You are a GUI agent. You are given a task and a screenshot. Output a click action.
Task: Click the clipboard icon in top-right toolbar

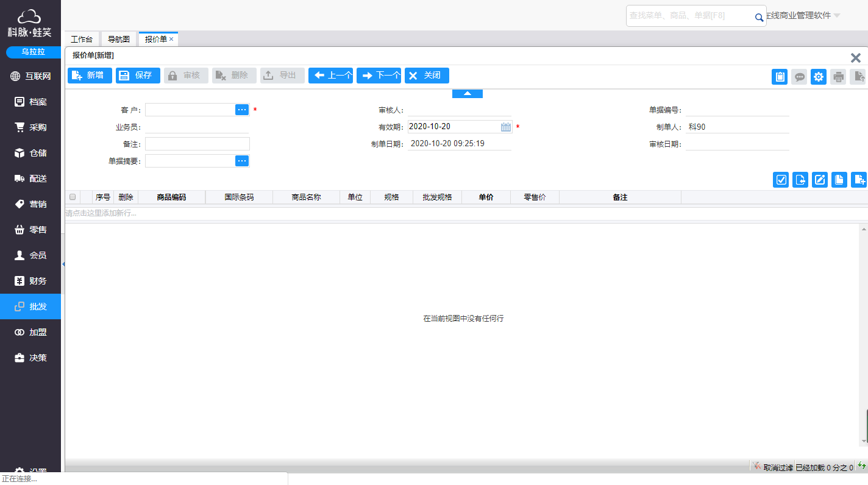pos(780,77)
